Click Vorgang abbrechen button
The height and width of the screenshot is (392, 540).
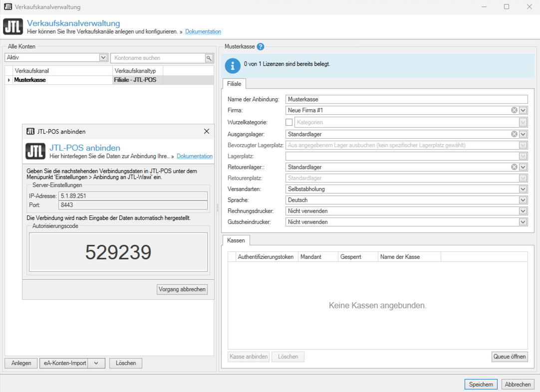[182, 289]
